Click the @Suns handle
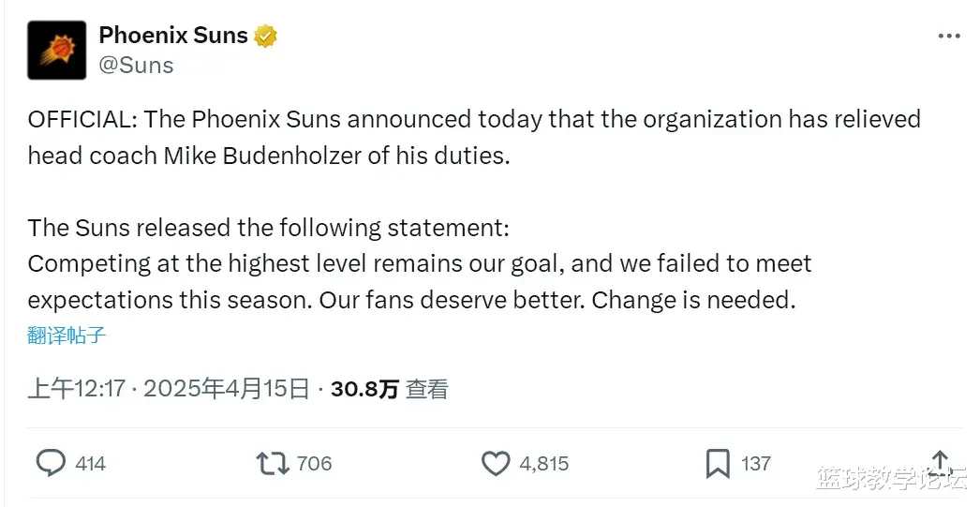Viewport: 980px width, 507px height. pyautogui.click(x=136, y=65)
